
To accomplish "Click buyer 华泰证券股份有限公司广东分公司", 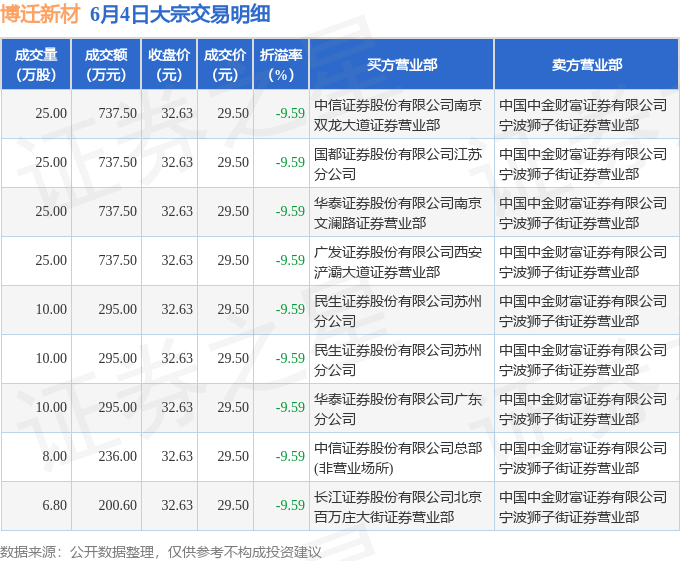I will pyautogui.click(x=398, y=409).
